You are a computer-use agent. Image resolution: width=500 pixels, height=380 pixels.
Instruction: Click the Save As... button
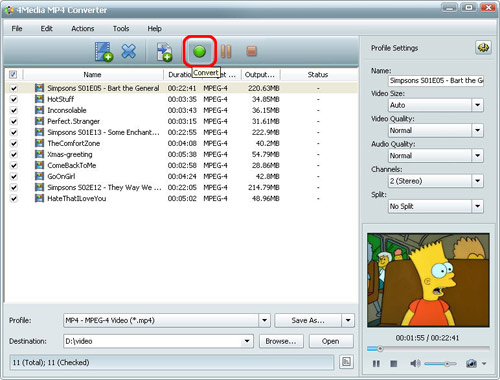[x=308, y=321]
